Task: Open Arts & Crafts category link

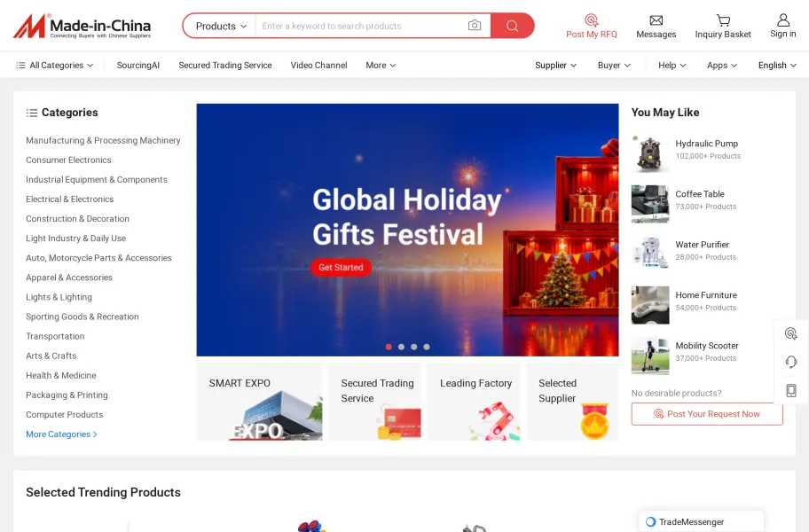Action: click(x=51, y=356)
